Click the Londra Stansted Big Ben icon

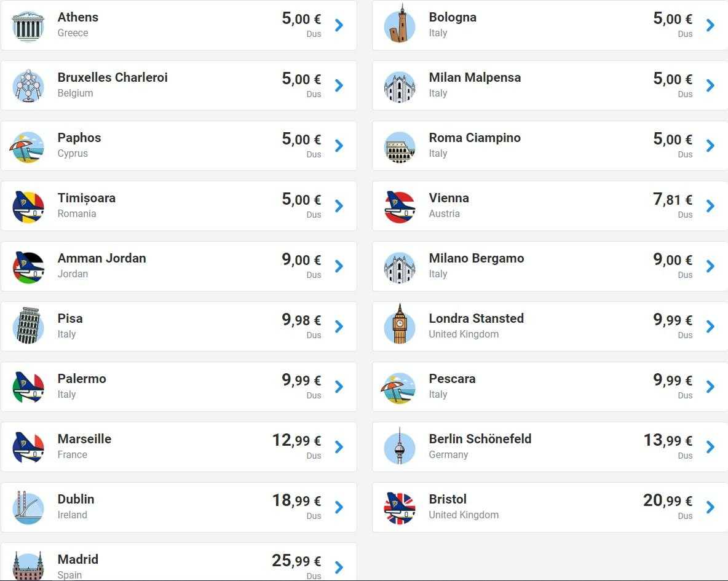click(399, 325)
